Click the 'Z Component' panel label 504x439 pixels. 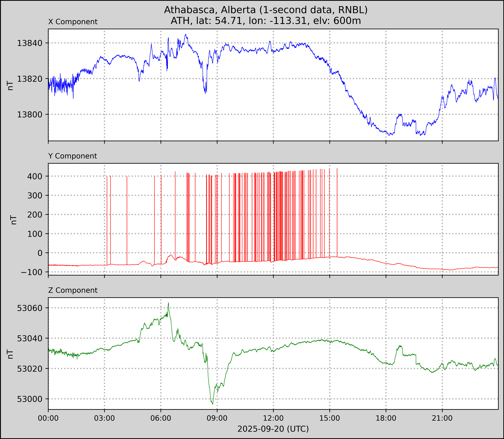[x=73, y=290]
